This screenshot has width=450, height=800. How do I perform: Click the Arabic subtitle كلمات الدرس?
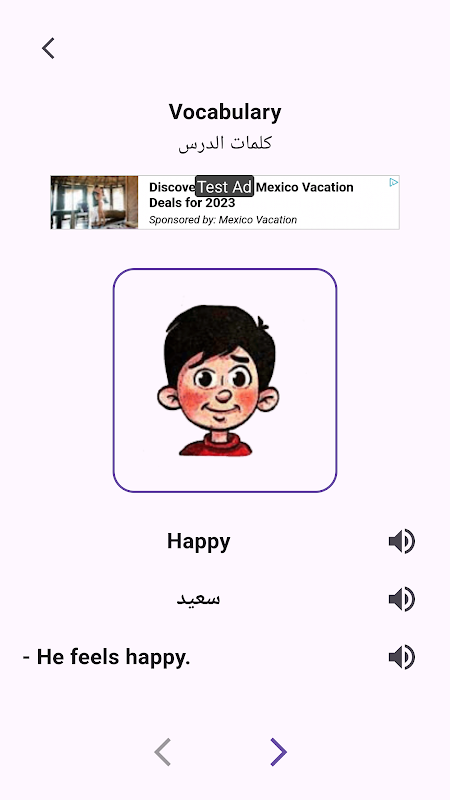click(x=225, y=143)
